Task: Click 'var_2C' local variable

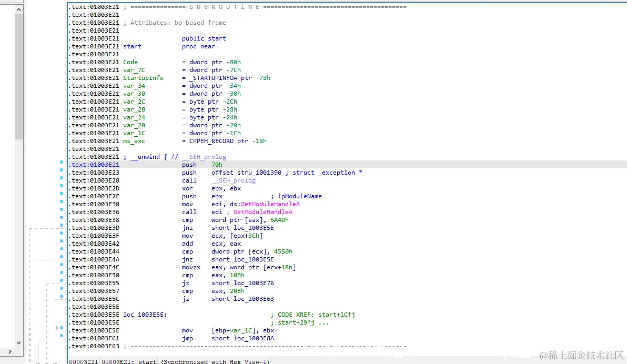Action: [x=134, y=102]
